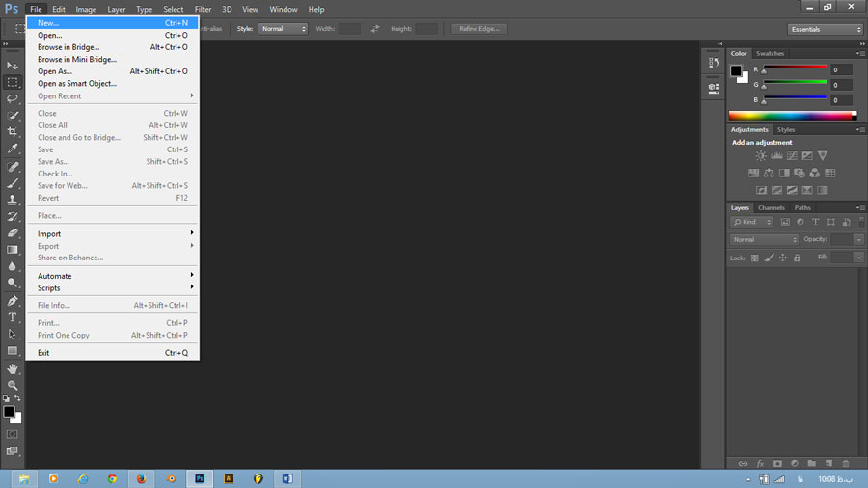Open Microsoft Word from the taskbar

286,478
